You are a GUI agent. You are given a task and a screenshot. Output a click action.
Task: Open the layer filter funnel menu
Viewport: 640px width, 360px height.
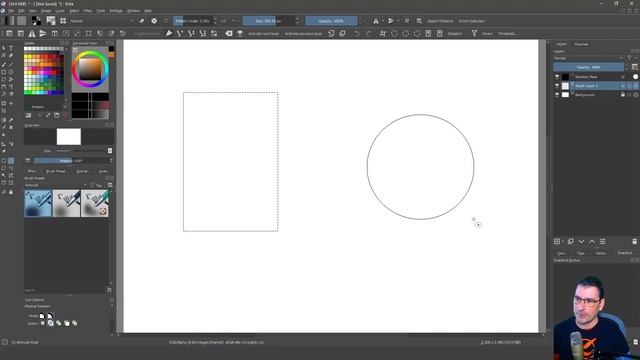click(x=629, y=58)
